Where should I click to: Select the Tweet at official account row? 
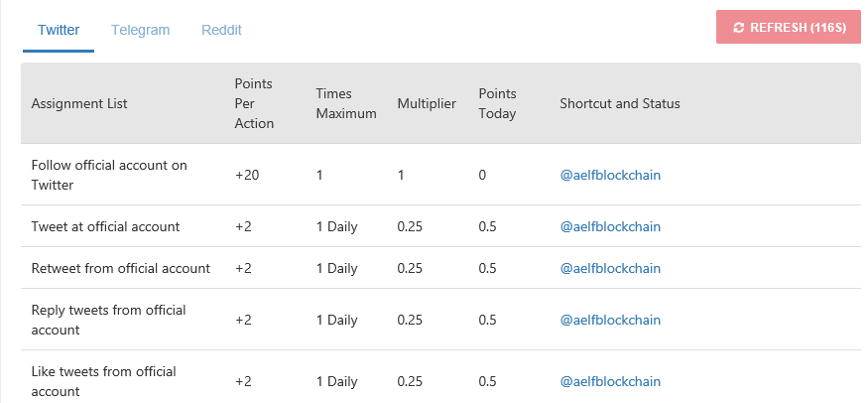point(441,226)
